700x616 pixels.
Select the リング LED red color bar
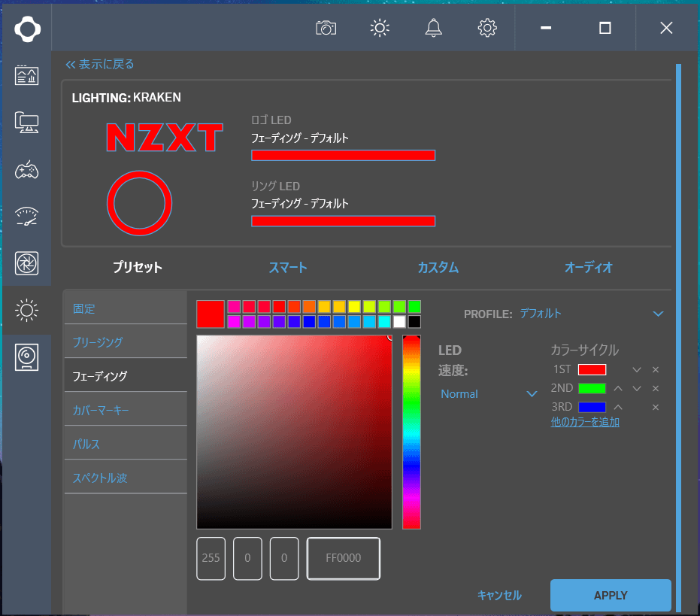(343, 220)
